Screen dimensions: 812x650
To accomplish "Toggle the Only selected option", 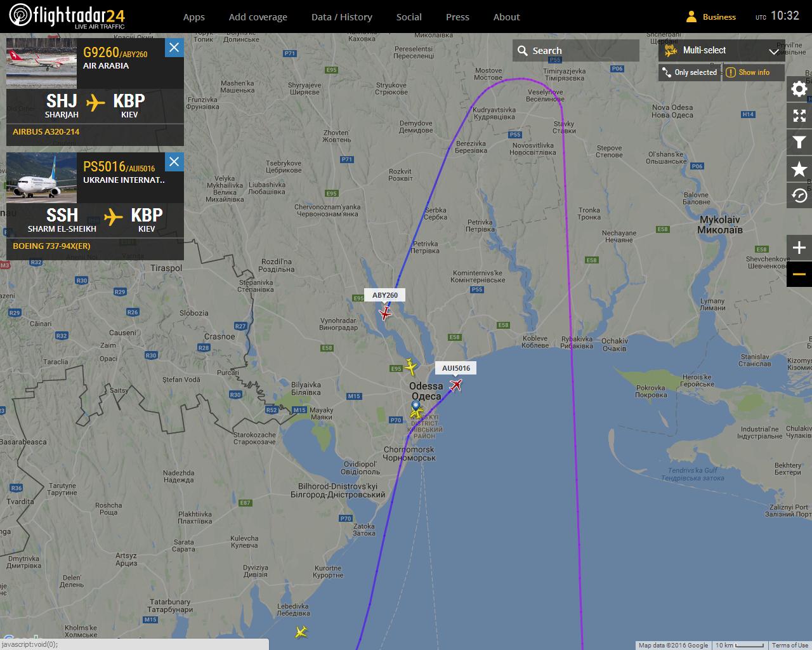I will 689,72.
